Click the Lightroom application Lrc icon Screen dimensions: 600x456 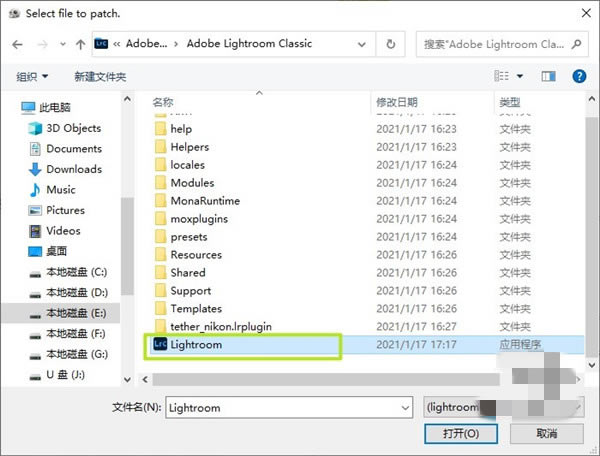160,344
